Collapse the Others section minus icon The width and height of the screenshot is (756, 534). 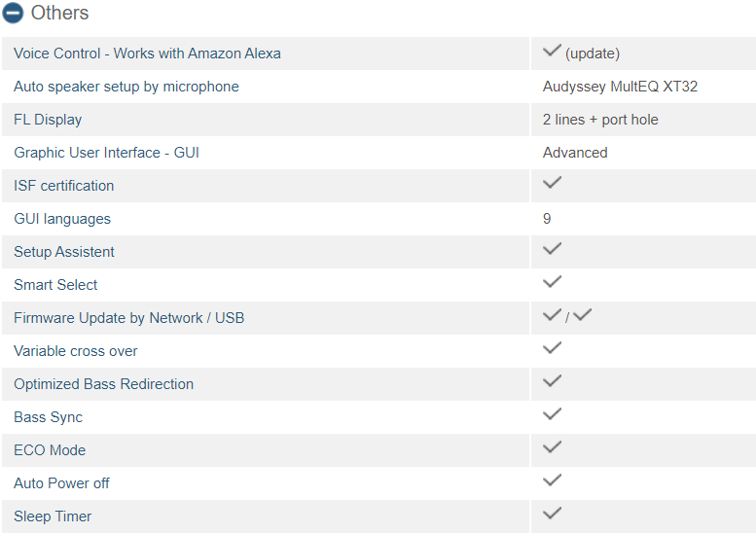13,13
